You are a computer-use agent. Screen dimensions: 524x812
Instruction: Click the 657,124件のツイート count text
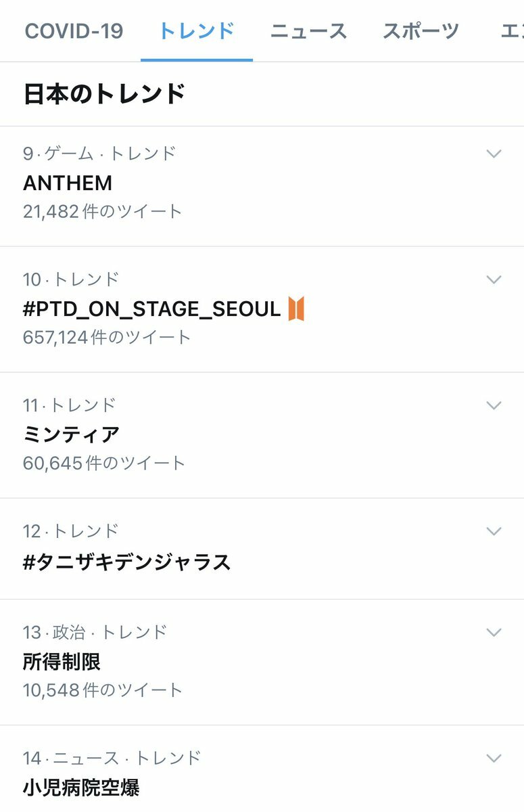[107, 337]
